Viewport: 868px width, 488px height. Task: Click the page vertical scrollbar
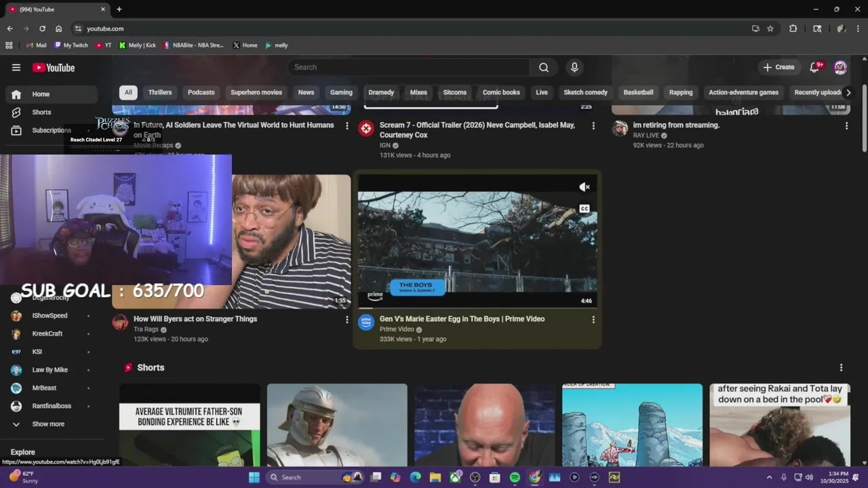click(864, 118)
